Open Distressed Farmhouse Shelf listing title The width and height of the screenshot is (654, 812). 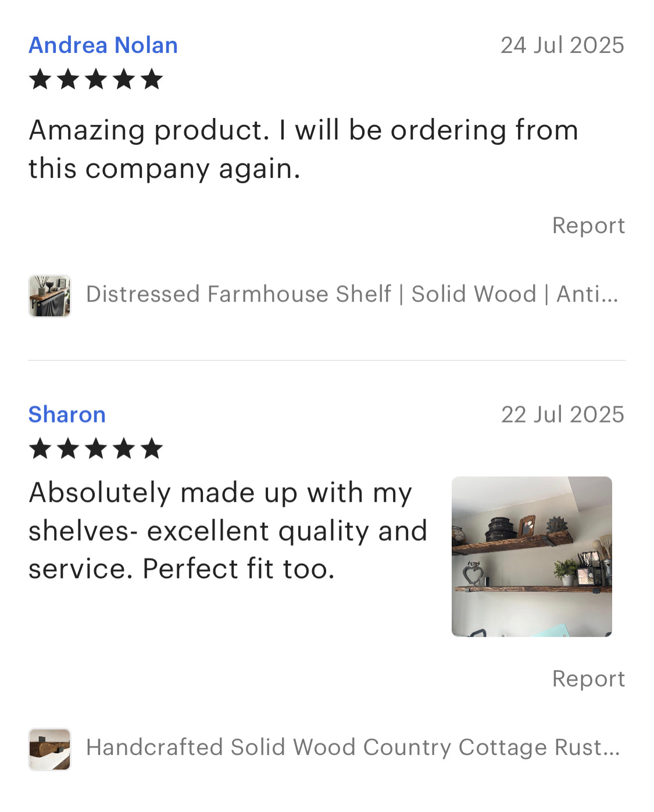352,294
